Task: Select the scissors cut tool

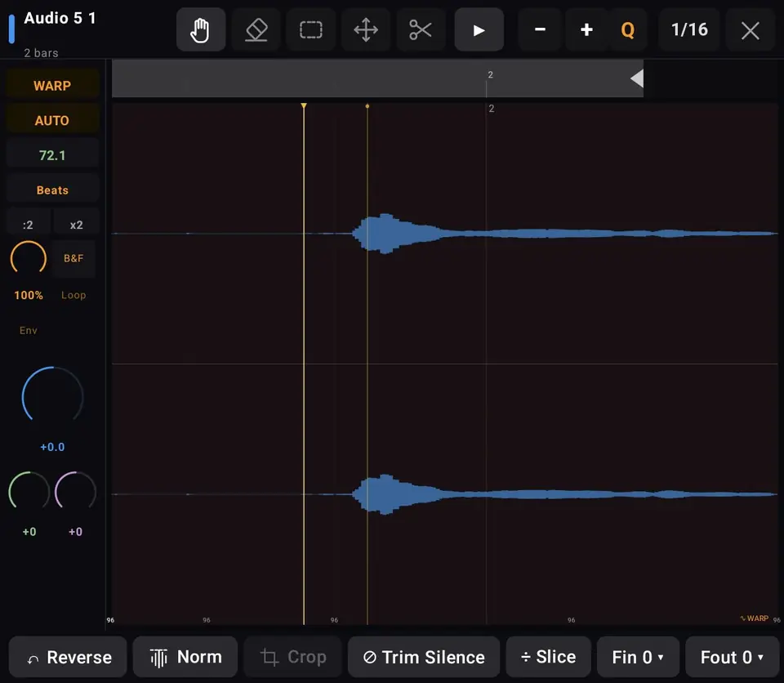Action: tap(421, 29)
